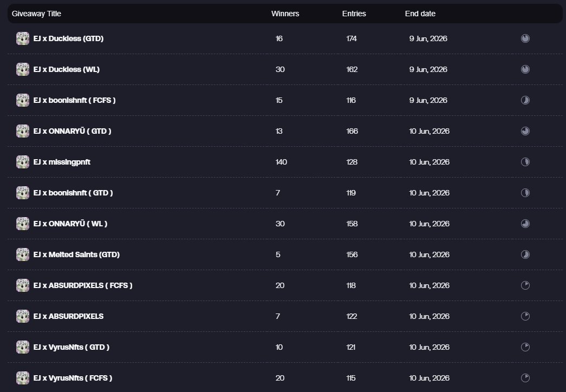The width and height of the screenshot is (566, 392).
Task: Click the timer icon on EJ x VyrusNfts ( FCFS )
Action: [525, 378]
